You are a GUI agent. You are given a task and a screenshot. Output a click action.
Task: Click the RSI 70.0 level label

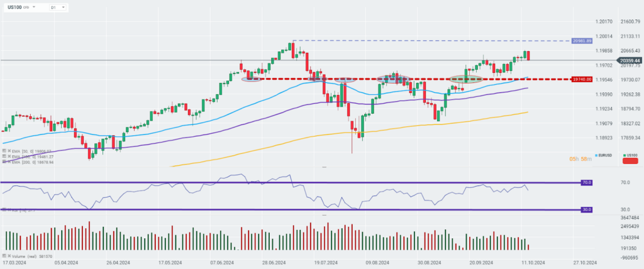[587, 182]
